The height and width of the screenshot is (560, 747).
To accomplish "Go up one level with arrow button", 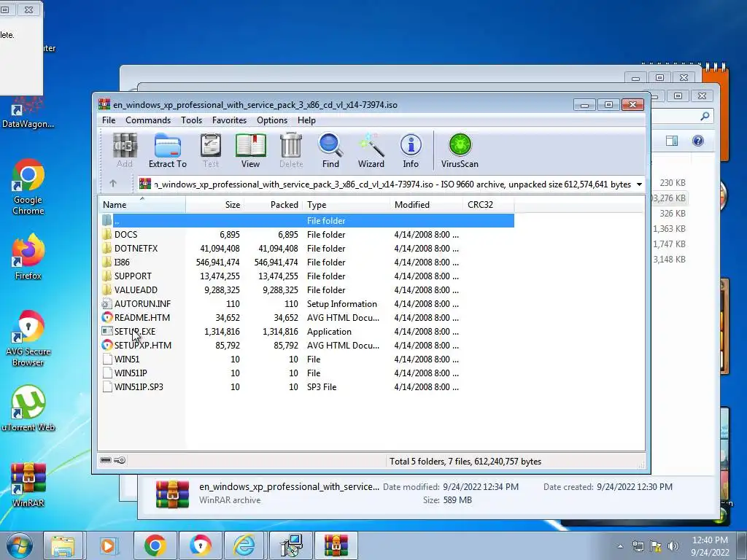I will click(113, 183).
